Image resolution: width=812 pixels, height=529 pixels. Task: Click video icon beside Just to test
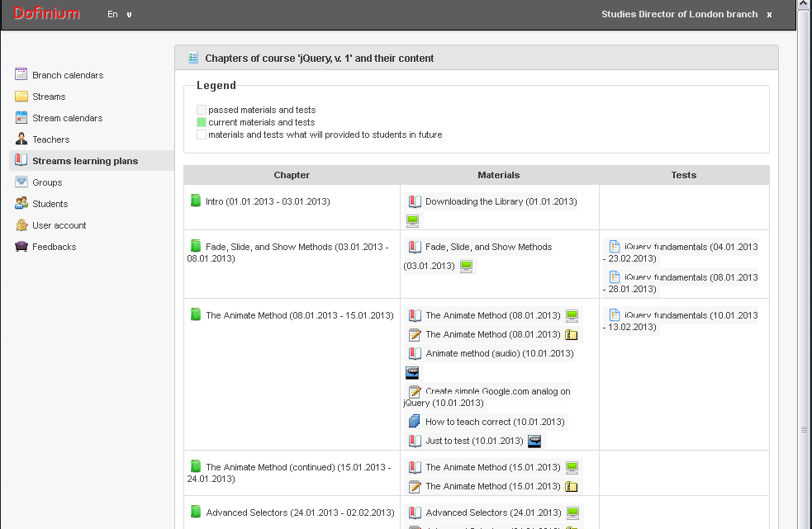534,441
